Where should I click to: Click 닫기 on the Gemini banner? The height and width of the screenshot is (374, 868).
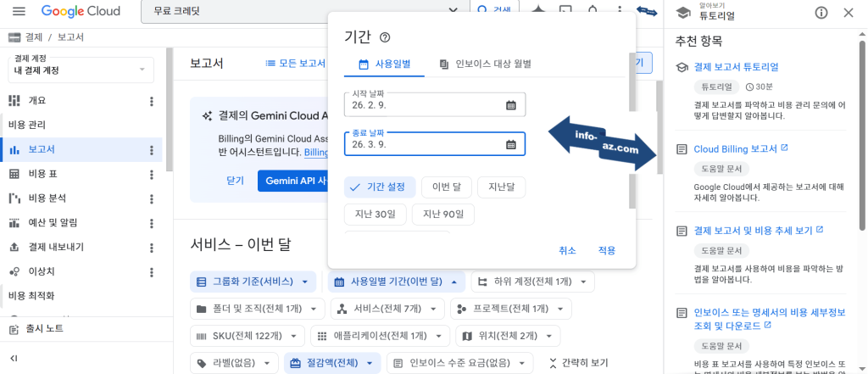(235, 181)
